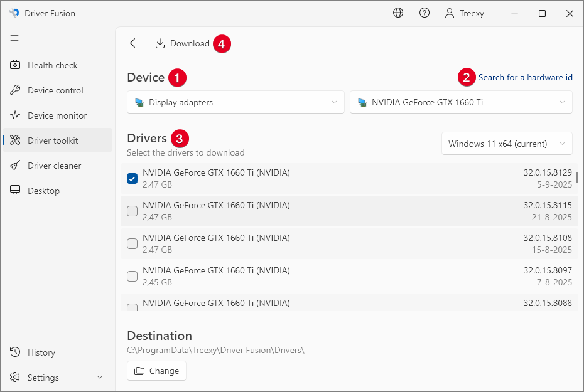Viewport: 584px width, 392px height.
Task: Click date 21-8-2025
Action: [x=551, y=217]
